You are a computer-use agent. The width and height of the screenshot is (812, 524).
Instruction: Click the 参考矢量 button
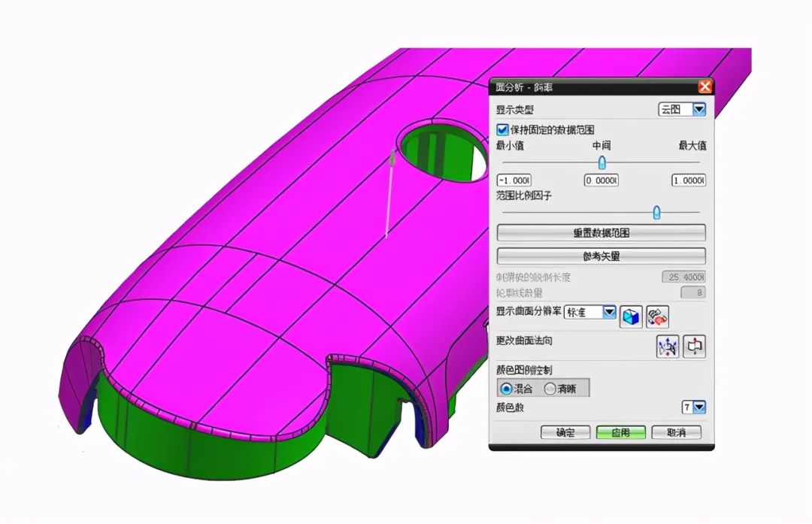pyautogui.click(x=601, y=256)
